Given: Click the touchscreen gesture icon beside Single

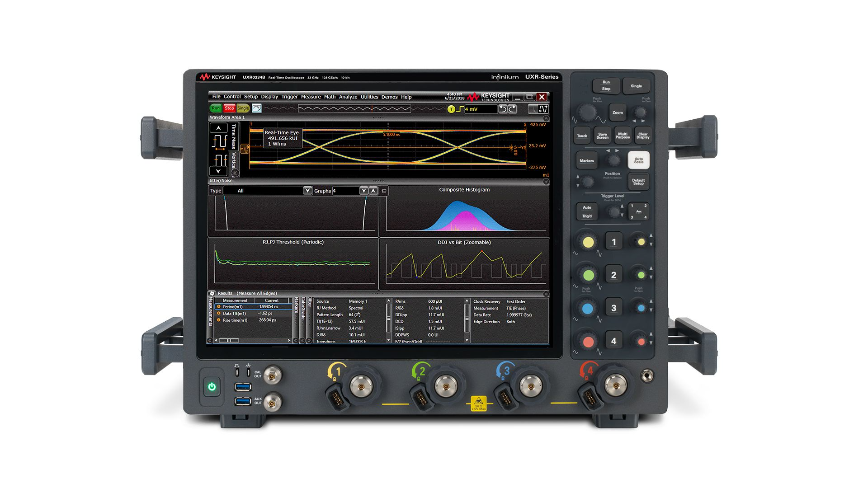Looking at the screenshot, I should click(x=257, y=108).
